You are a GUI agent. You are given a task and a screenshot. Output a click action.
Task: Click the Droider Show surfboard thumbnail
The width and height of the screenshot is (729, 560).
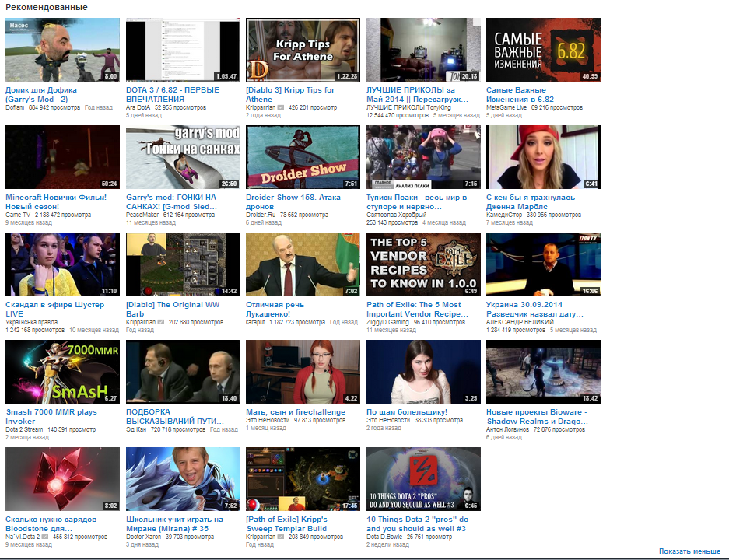click(303, 157)
